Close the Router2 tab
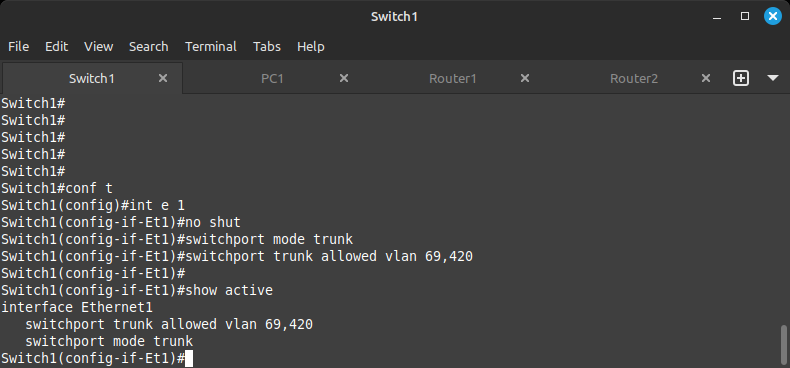The image size is (790, 368). pos(706,78)
